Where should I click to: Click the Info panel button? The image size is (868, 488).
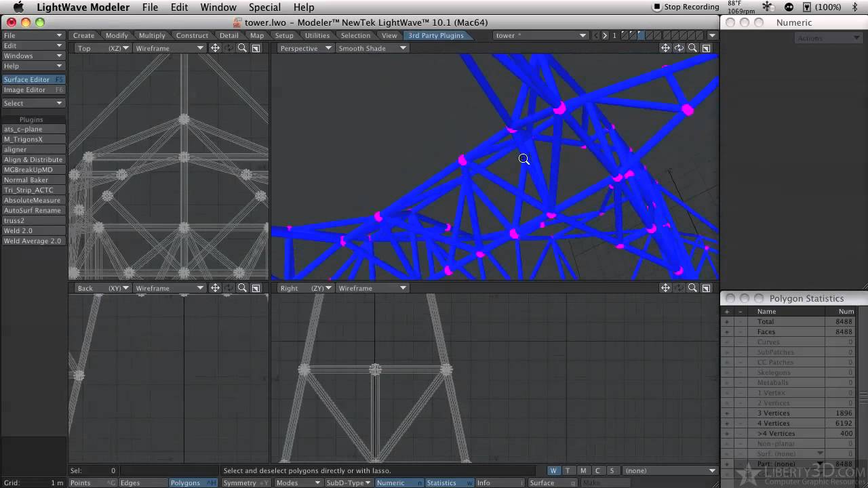point(500,483)
